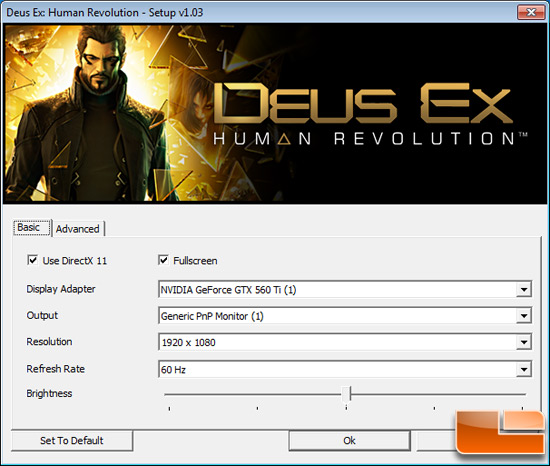Click the Deus Ex Human Revolution banner image

275,114
